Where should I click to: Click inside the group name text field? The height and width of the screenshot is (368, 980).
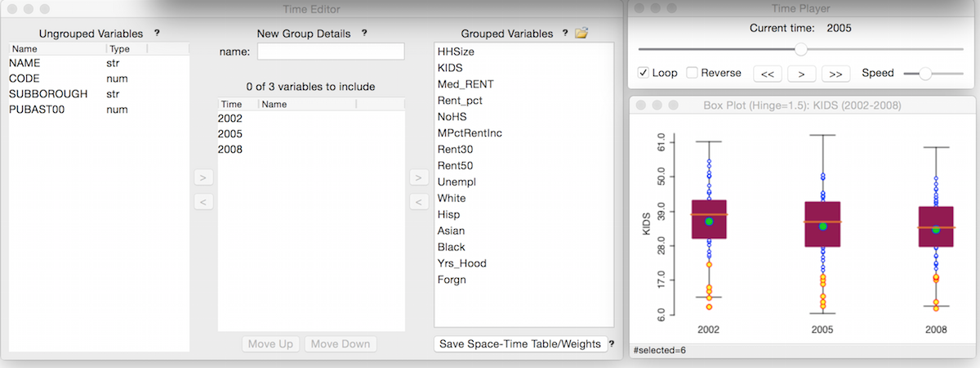(331, 52)
